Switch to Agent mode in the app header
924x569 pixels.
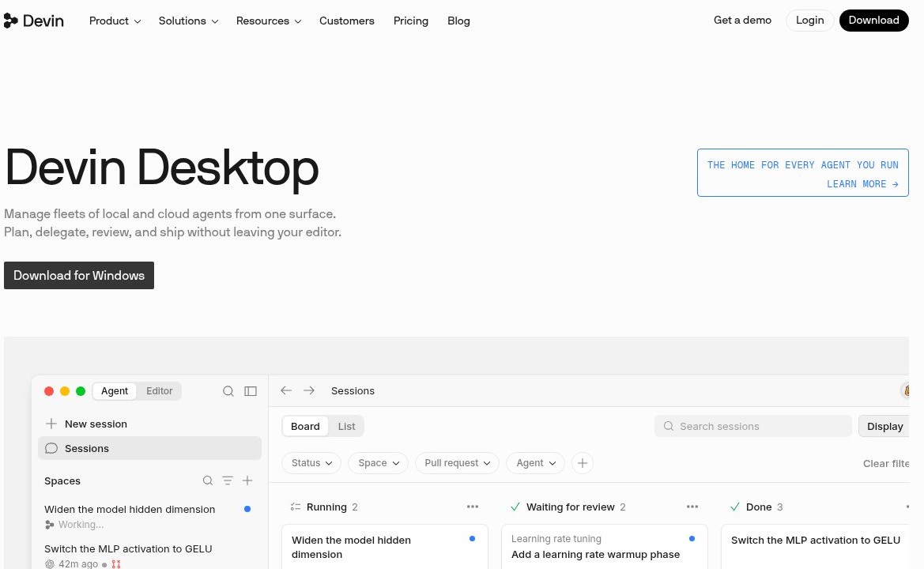(x=115, y=391)
